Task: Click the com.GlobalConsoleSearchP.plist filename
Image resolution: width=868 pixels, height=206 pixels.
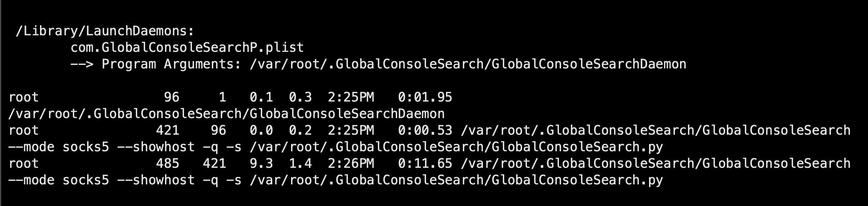Action: (187, 48)
